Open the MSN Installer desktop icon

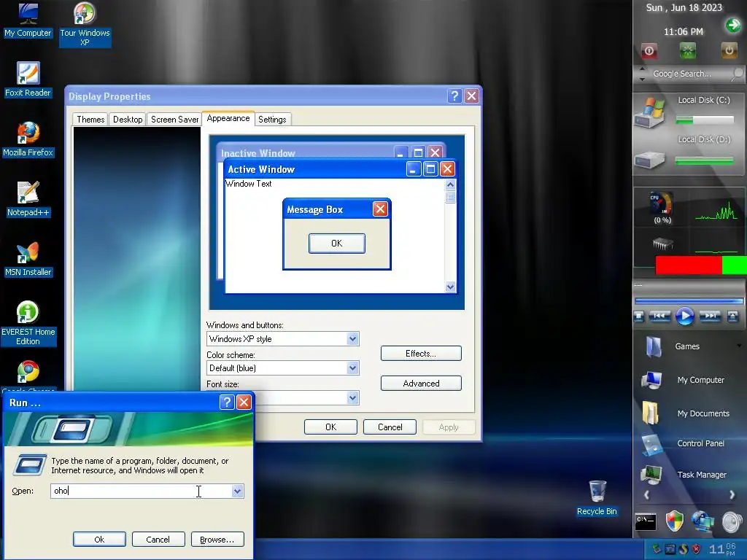28,259
